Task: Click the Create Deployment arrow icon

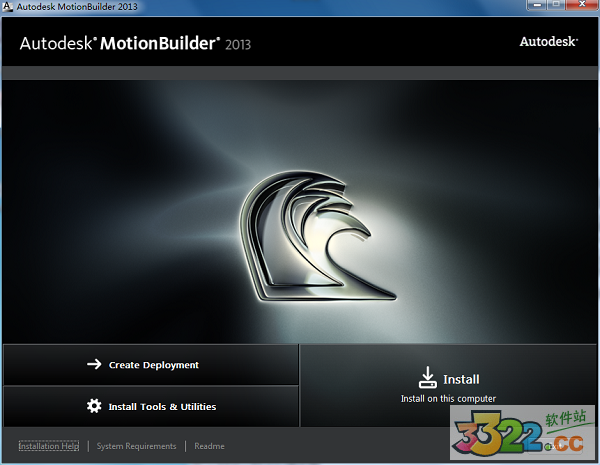Action: pyautogui.click(x=94, y=364)
